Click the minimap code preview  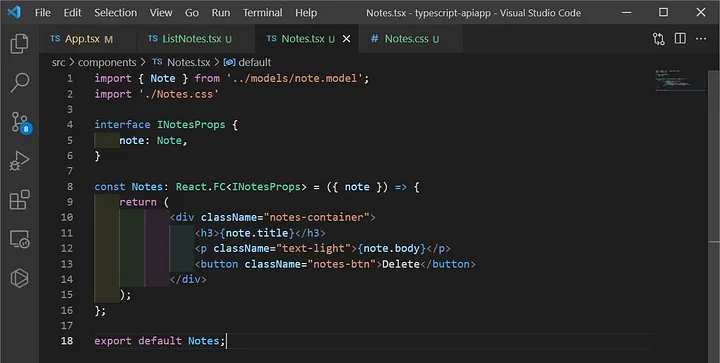pyautogui.click(x=680, y=81)
